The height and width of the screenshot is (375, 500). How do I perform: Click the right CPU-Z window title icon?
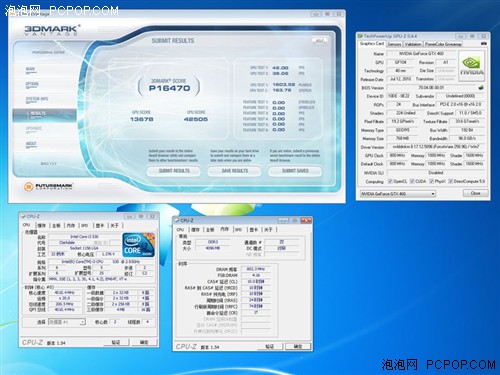point(177,220)
